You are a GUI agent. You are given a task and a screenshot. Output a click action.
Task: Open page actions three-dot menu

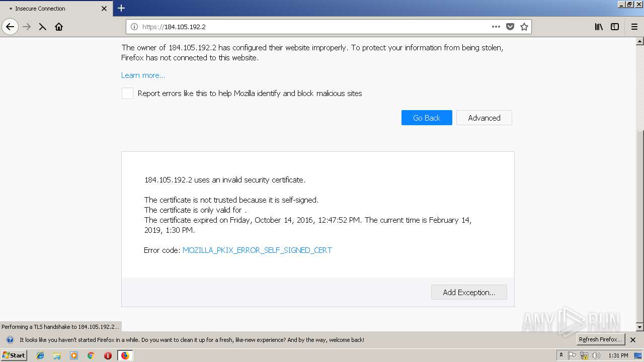click(x=496, y=27)
